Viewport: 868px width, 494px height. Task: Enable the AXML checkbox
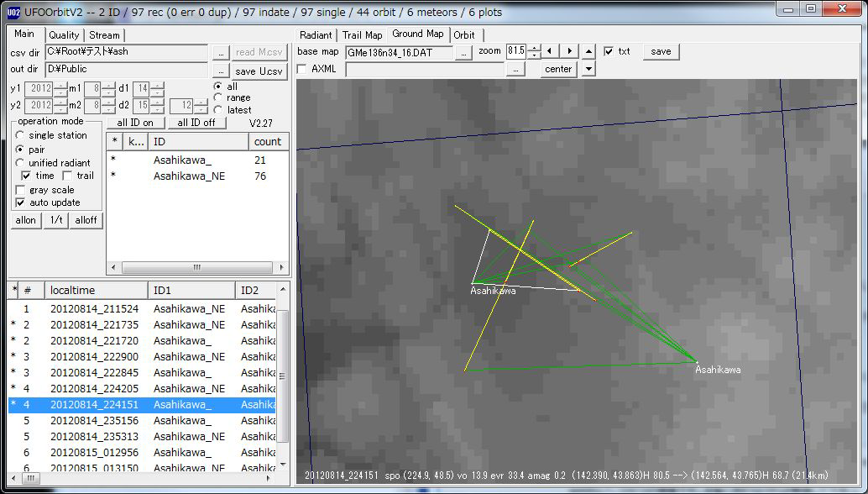click(x=302, y=69)
